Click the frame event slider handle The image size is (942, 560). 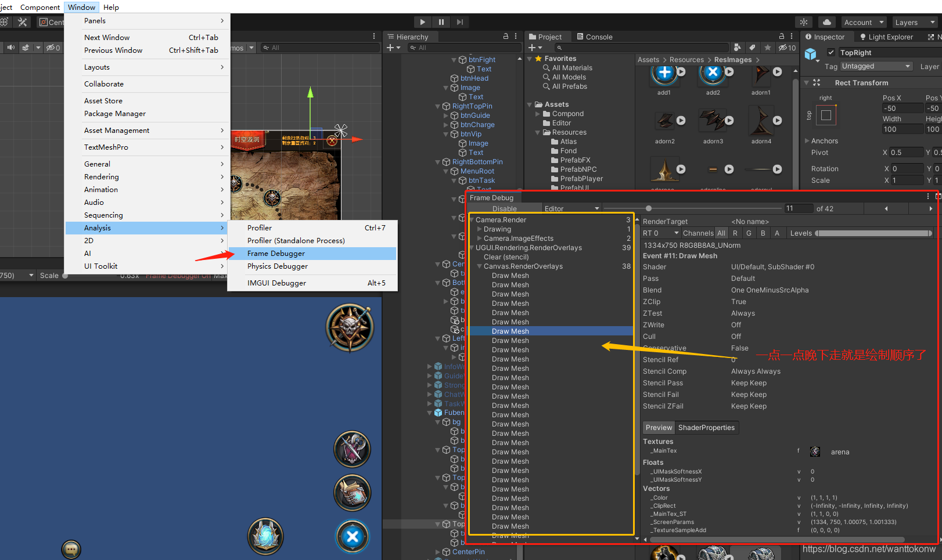coord(649,208)
